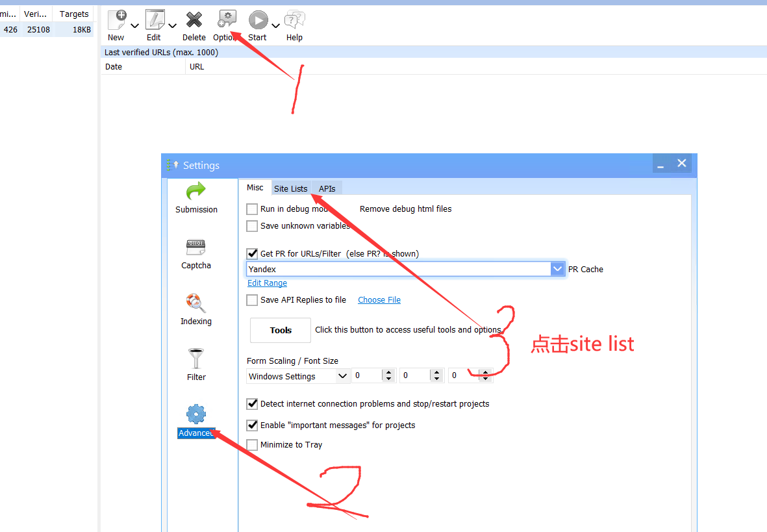Open Help from the toolbar

click(295, 21)
